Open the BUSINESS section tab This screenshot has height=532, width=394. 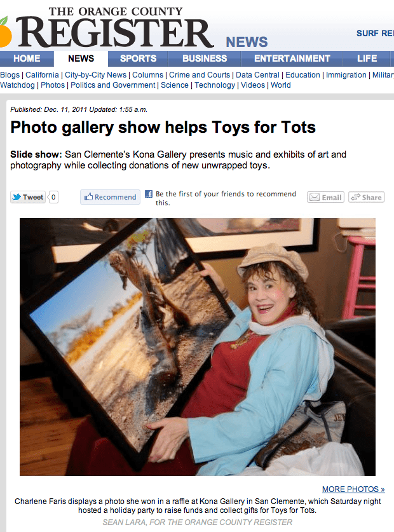205,58
